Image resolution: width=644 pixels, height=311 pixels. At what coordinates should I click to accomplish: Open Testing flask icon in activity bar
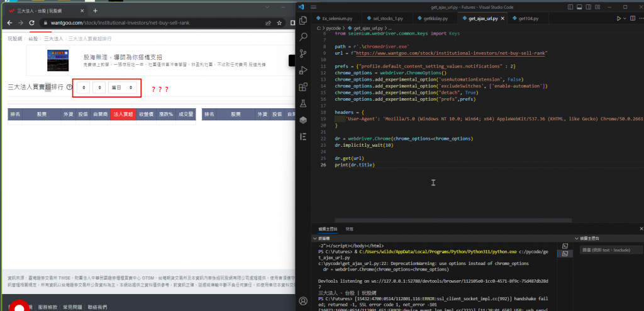(303, 103)
